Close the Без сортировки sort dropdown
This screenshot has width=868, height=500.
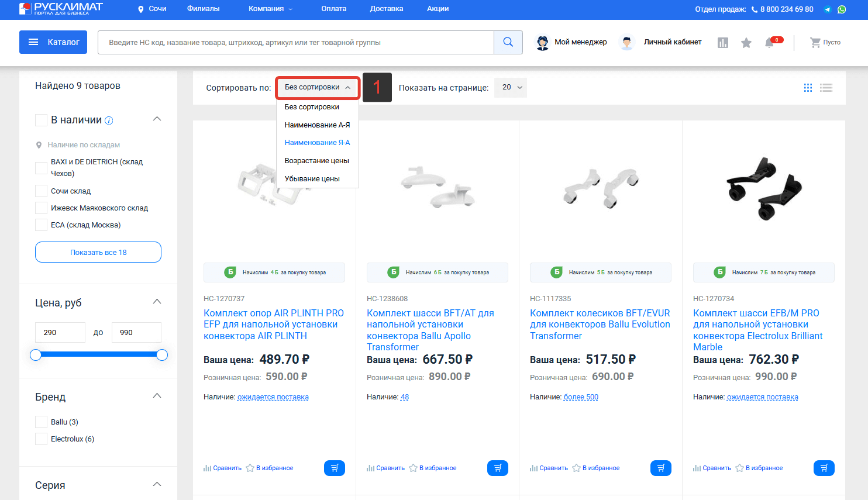coord(318,88)
